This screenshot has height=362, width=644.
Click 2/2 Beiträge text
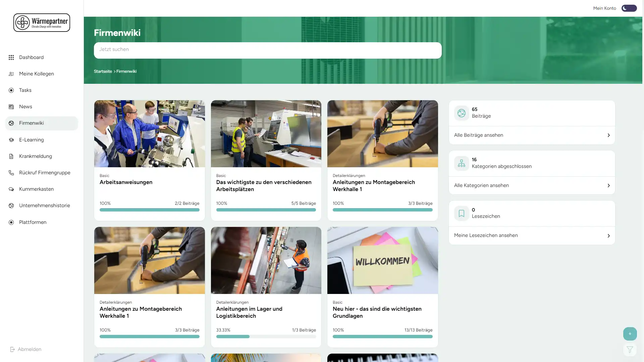(187, 203)
